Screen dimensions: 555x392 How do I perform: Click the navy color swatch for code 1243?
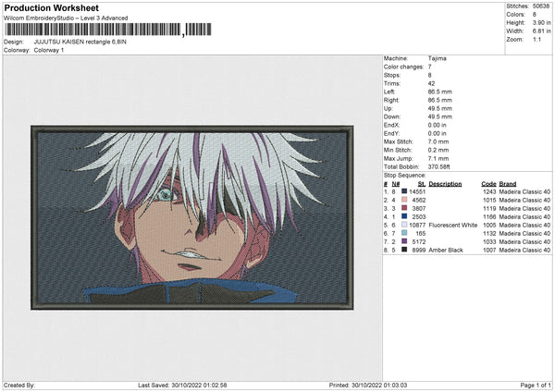(x=404, y=191)
